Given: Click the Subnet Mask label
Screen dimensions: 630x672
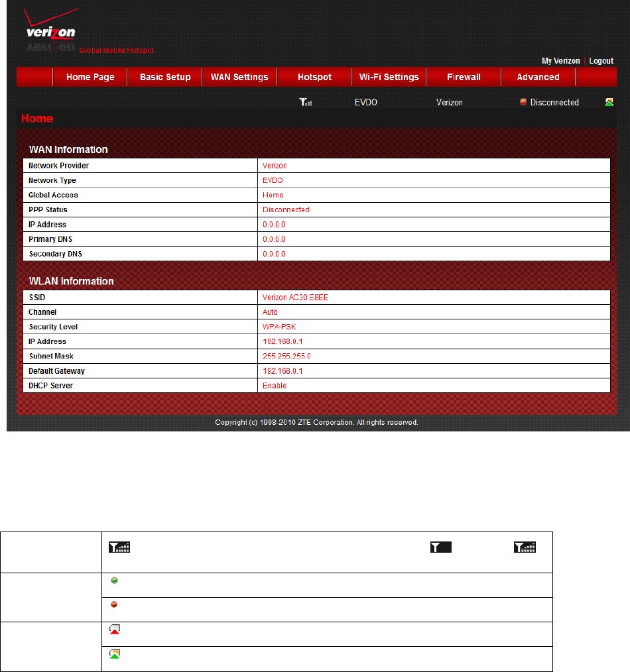Looking at the screenshot, I should 51,356.
